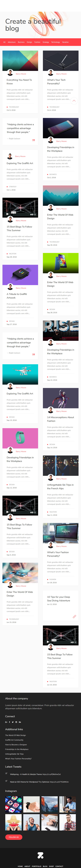Select the Vacation category filter
The image size is (81, 868).
(65, 42)
